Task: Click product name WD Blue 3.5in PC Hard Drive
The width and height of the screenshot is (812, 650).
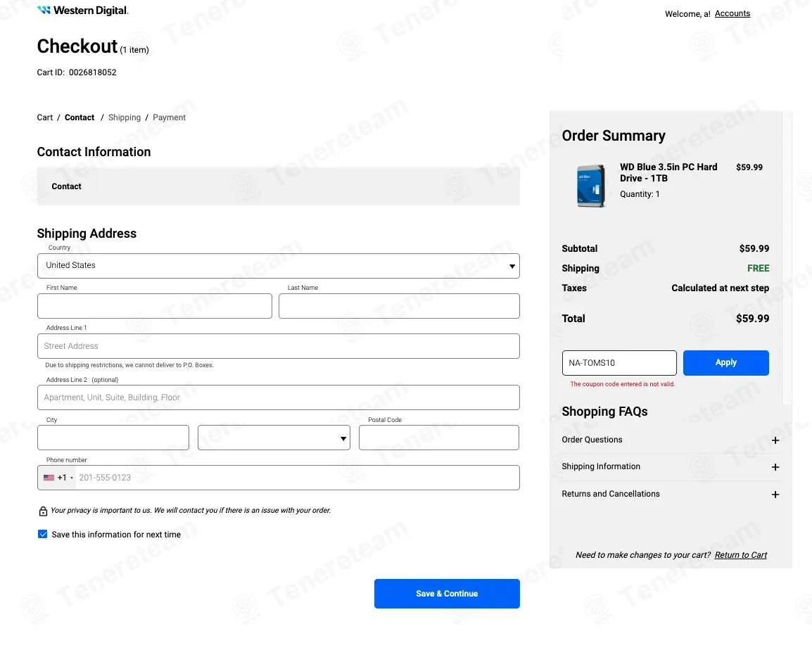Action: click(668, 172)
